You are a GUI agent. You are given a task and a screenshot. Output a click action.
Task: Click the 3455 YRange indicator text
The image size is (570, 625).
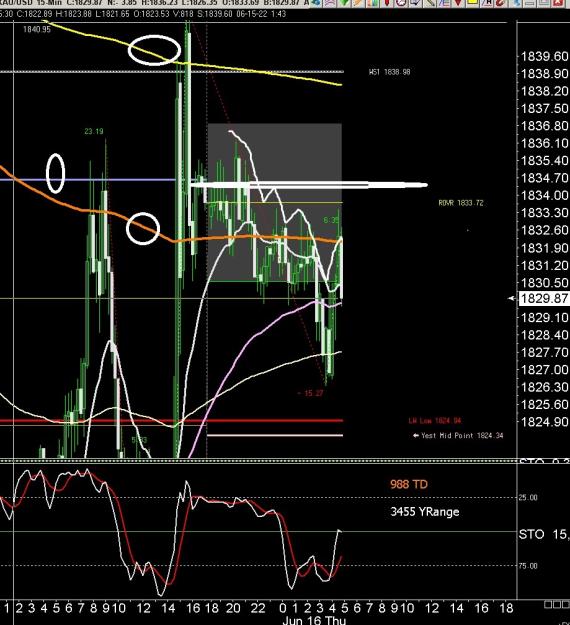click(x=425, y=512)
